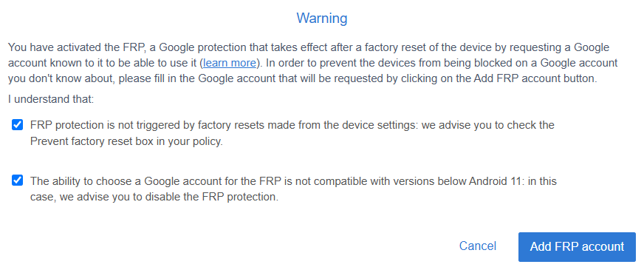Viewport: 644px width, 270px height.
Task: Click the Warning dialog title
Action: (322, 18)
